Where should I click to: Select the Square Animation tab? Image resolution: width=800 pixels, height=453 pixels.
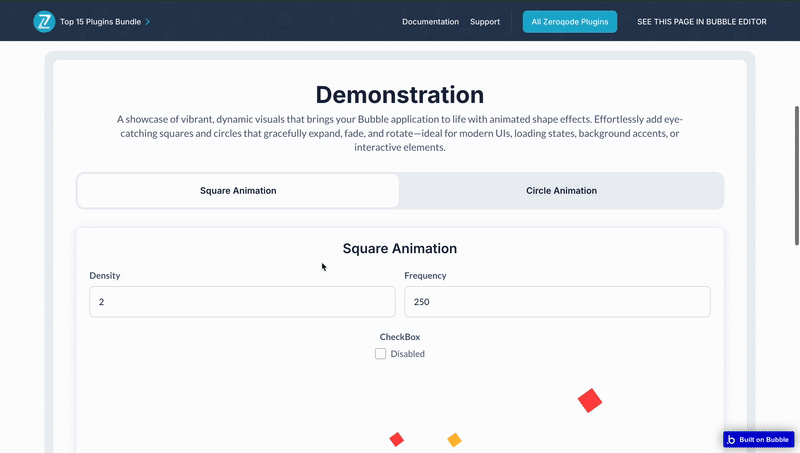tap(238, 190)
